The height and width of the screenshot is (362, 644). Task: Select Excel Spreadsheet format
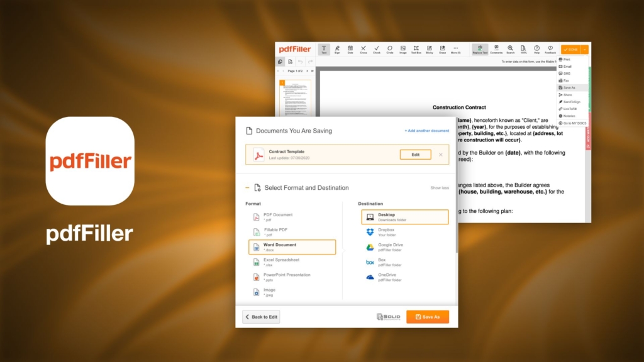coord(292,262)
